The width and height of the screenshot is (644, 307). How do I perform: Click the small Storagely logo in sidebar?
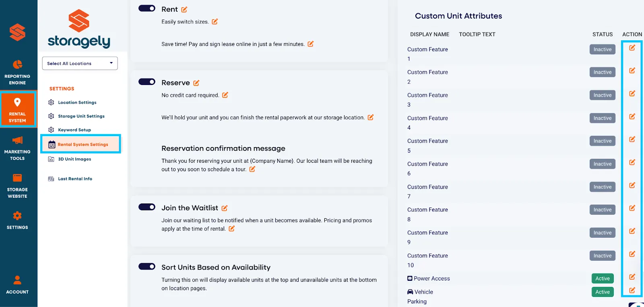17,32
